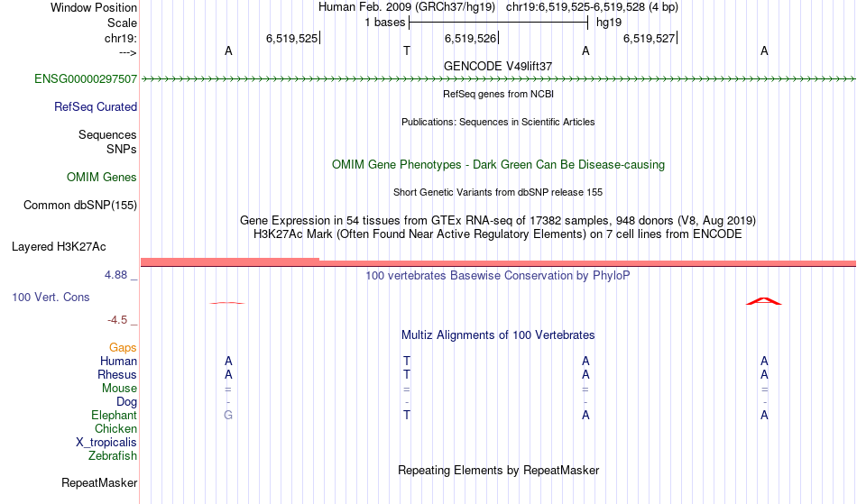Click the 1 bases scale bar
Viewport: 857px width, 504px height.
(499, 23)
